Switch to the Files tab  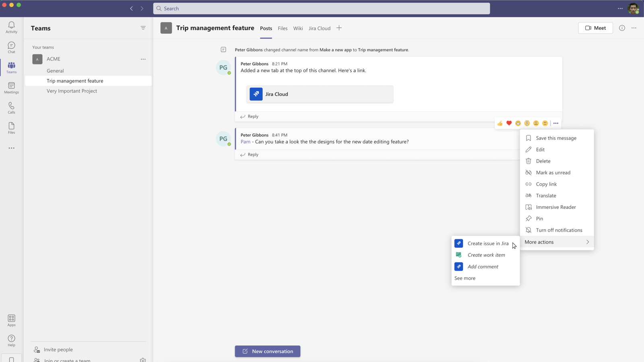pos(283,28)
